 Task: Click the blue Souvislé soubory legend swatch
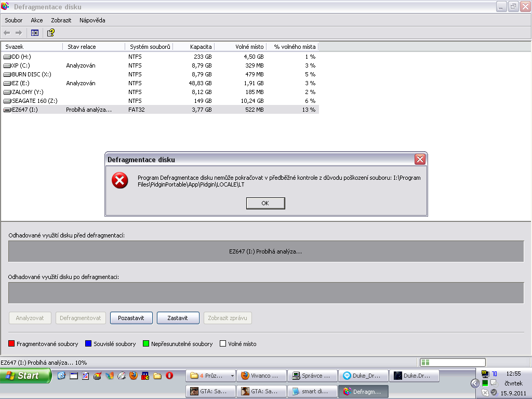(x=88, y=344)
